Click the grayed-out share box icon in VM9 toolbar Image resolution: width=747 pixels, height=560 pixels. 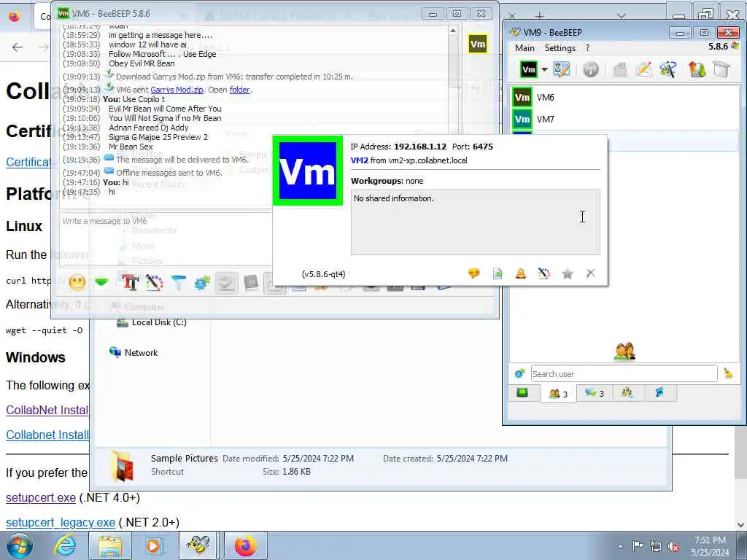coord(619,69)
